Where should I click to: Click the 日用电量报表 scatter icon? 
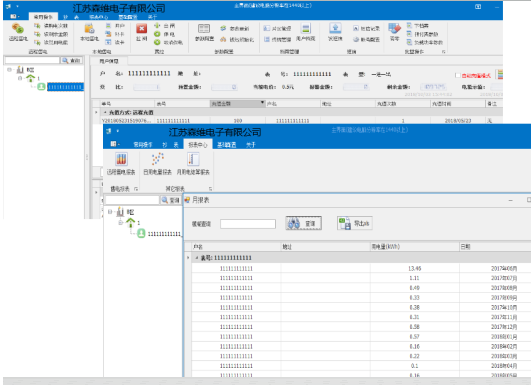pos(158,159)
